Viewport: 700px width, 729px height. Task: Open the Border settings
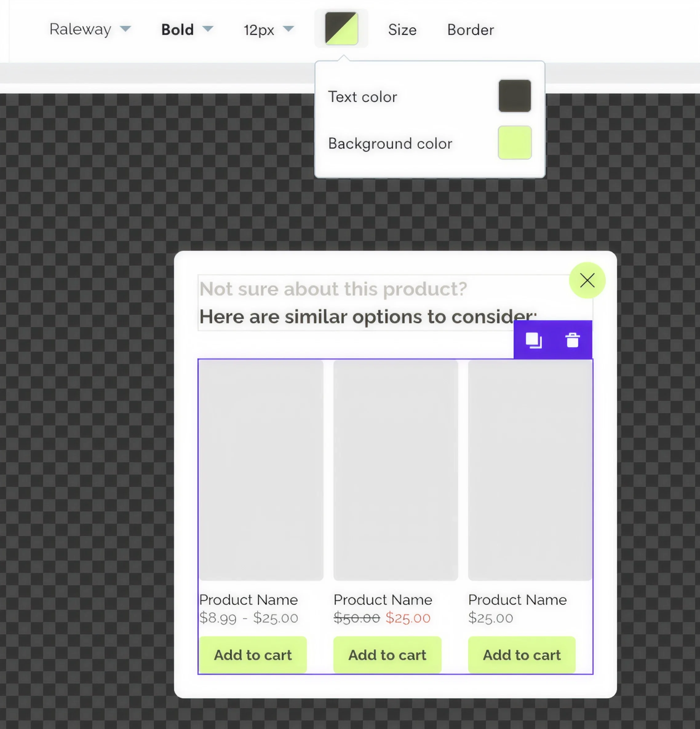470,30
